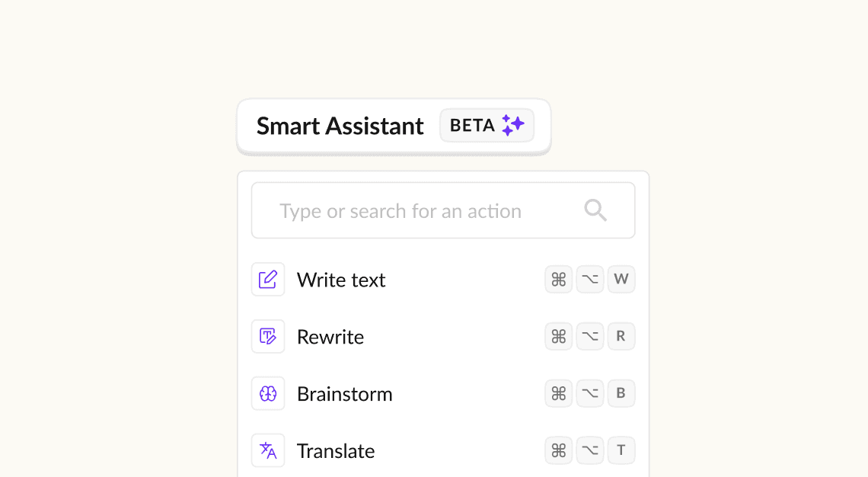Click the R shortcut key beside Rewrite
The height and width of the screenshot is (477, 868).
[621, 336]
